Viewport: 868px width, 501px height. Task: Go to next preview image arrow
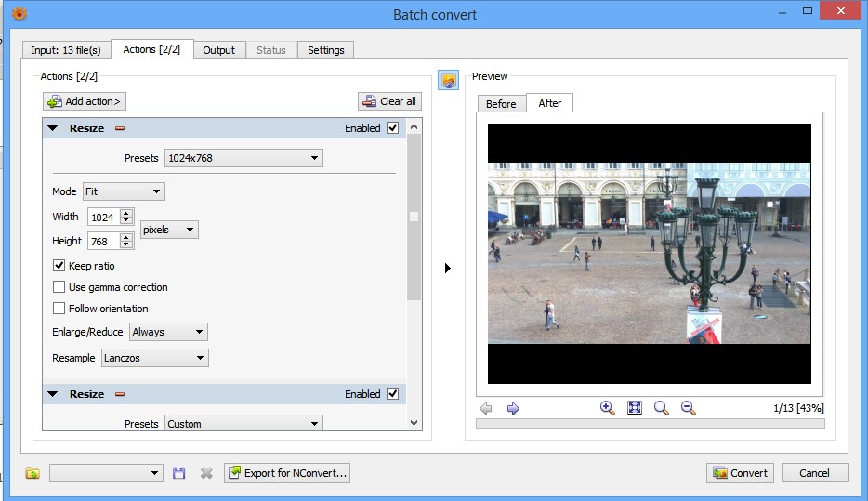513,408
